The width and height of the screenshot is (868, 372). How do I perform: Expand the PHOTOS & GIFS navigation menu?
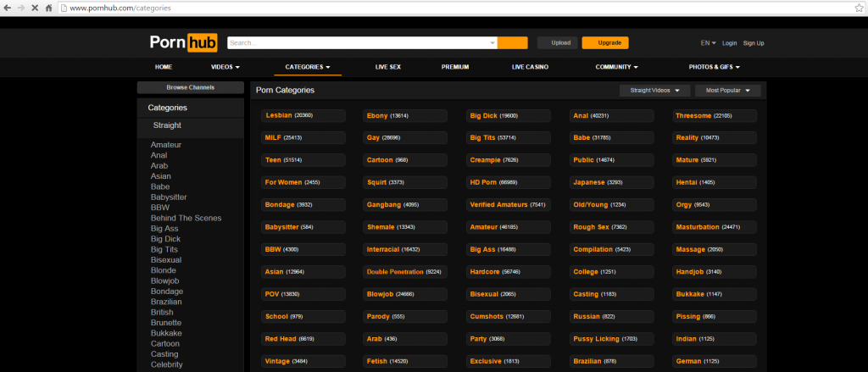click(x=714, y=67)
